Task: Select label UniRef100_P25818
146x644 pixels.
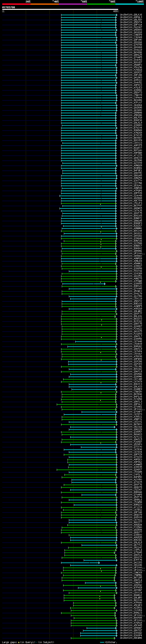Action: click(131, 70)
